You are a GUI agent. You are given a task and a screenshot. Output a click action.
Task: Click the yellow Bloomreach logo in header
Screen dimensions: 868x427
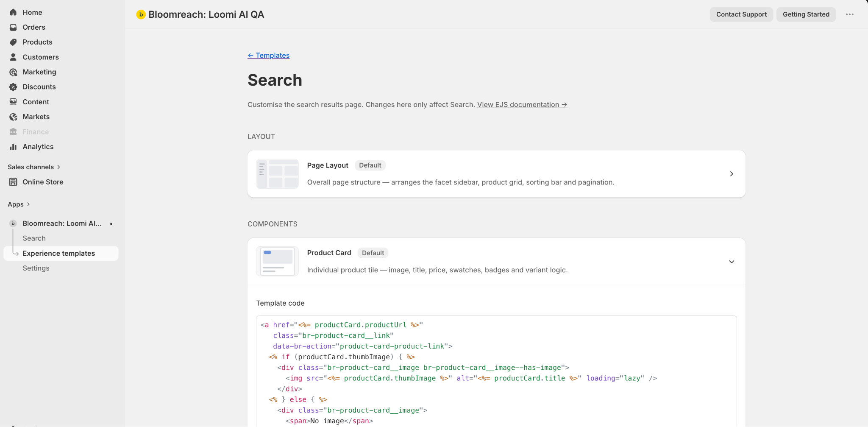141,14
